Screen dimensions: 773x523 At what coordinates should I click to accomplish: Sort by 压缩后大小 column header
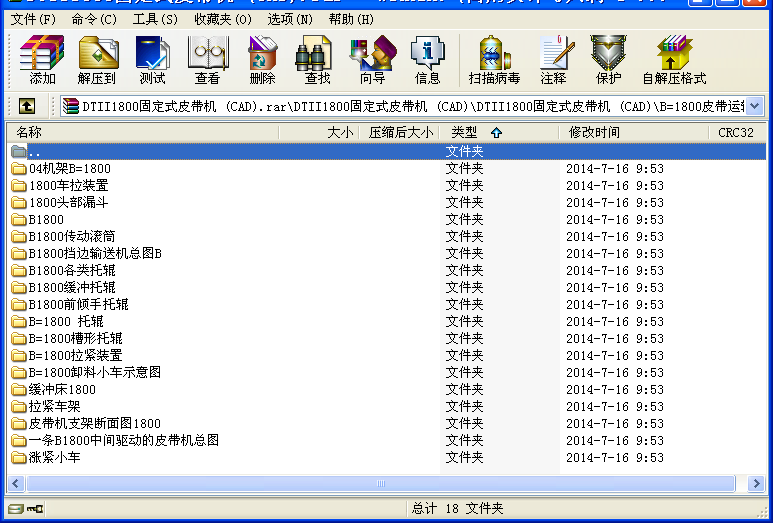(398, 132)
